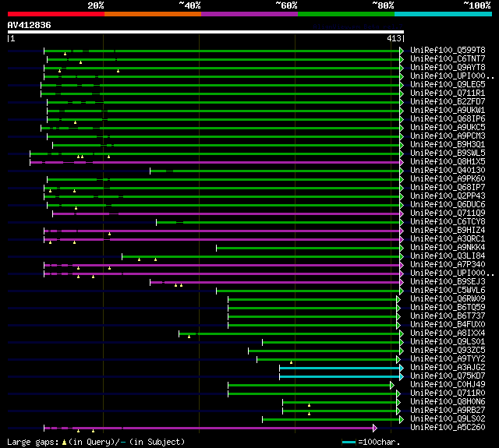Select the UniRef100_Q68IP7 label

pyautogui.click(x=448, y=188)
